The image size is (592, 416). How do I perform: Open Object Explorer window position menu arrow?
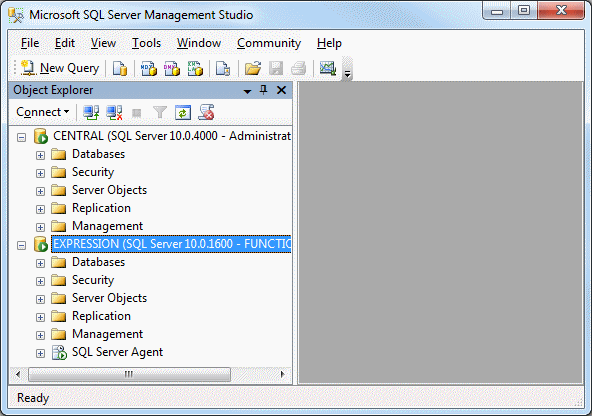point(247,91)
